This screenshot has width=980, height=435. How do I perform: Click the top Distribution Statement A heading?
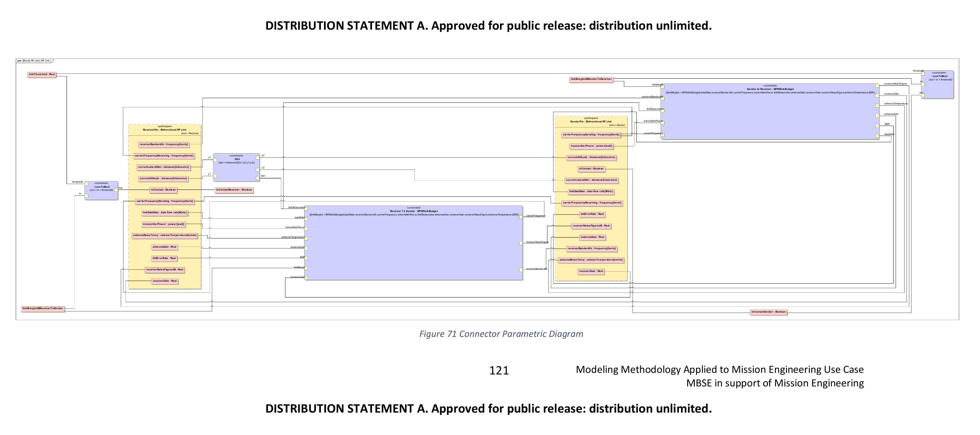tap(488, 26)
